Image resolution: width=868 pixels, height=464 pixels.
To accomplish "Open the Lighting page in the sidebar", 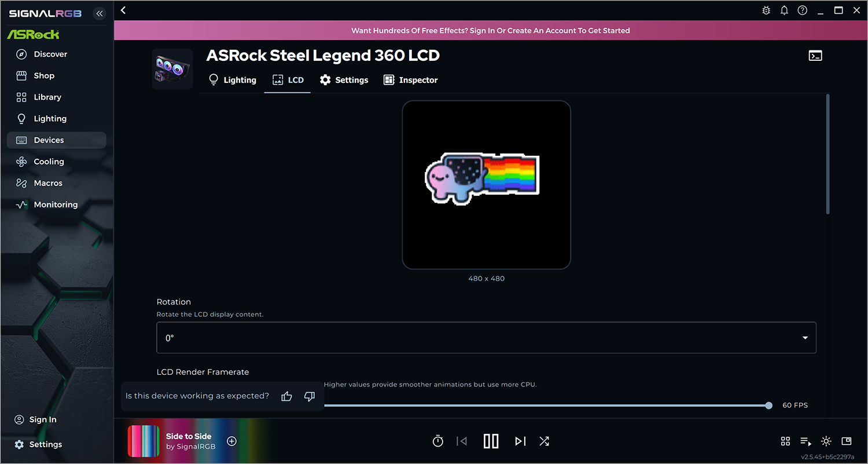I will click(x=57, y=119).
